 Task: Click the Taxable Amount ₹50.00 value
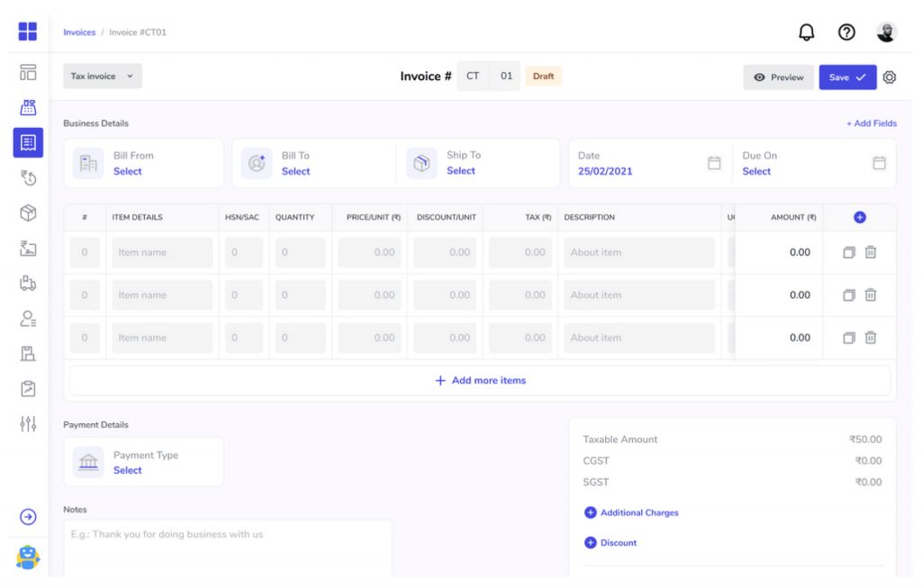(x=865, y=439)
